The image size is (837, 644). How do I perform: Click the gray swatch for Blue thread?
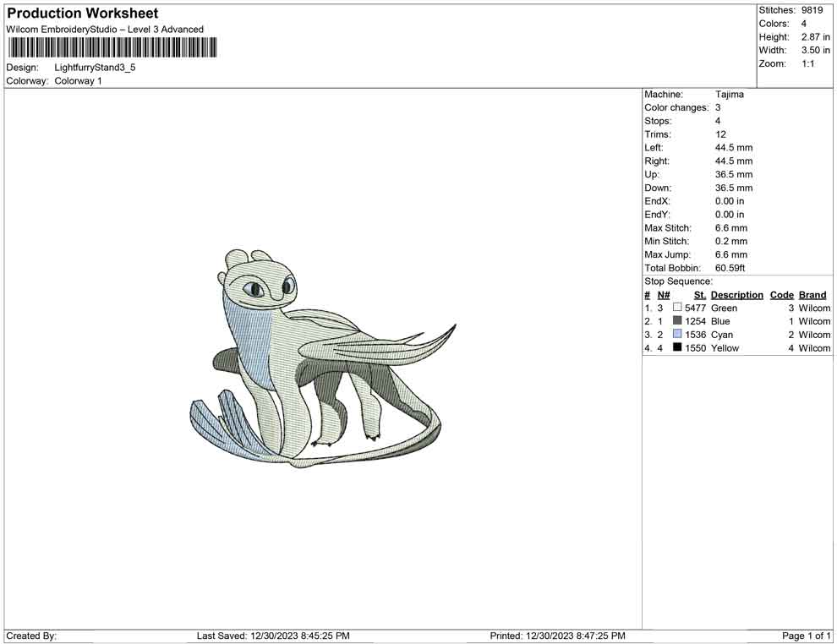(677, 320)
